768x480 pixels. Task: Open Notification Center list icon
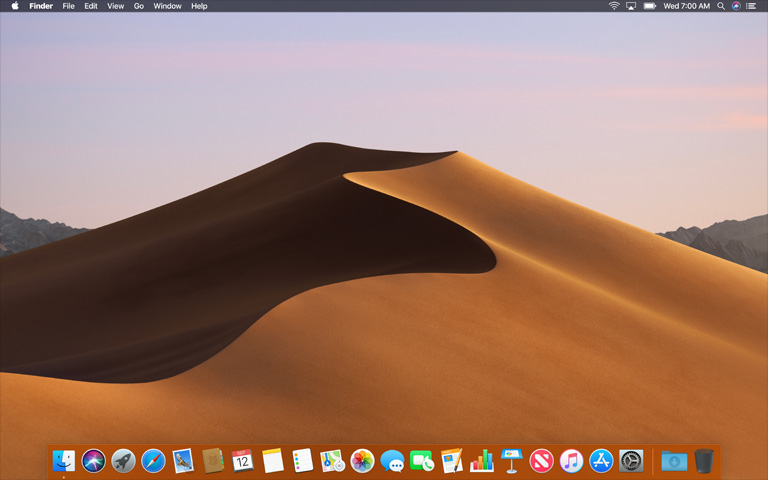tap(751, 6)
